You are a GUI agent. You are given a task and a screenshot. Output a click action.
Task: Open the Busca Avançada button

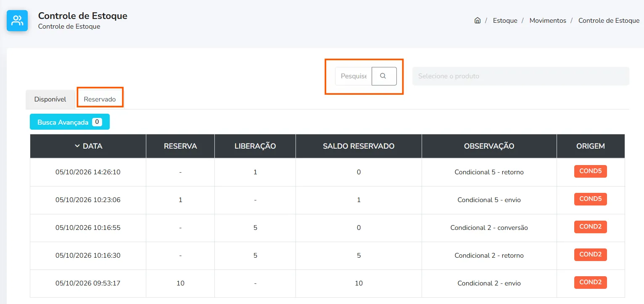tap(70, 122)
